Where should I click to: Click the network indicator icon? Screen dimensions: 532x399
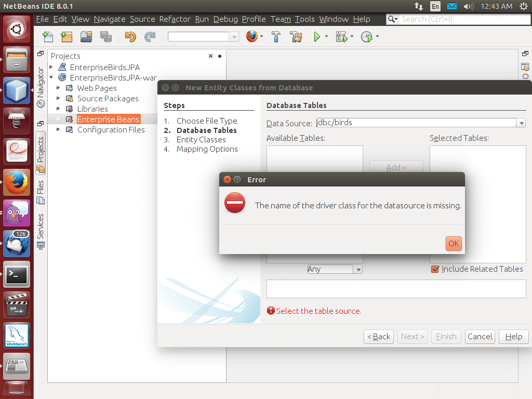coord(419,6)
